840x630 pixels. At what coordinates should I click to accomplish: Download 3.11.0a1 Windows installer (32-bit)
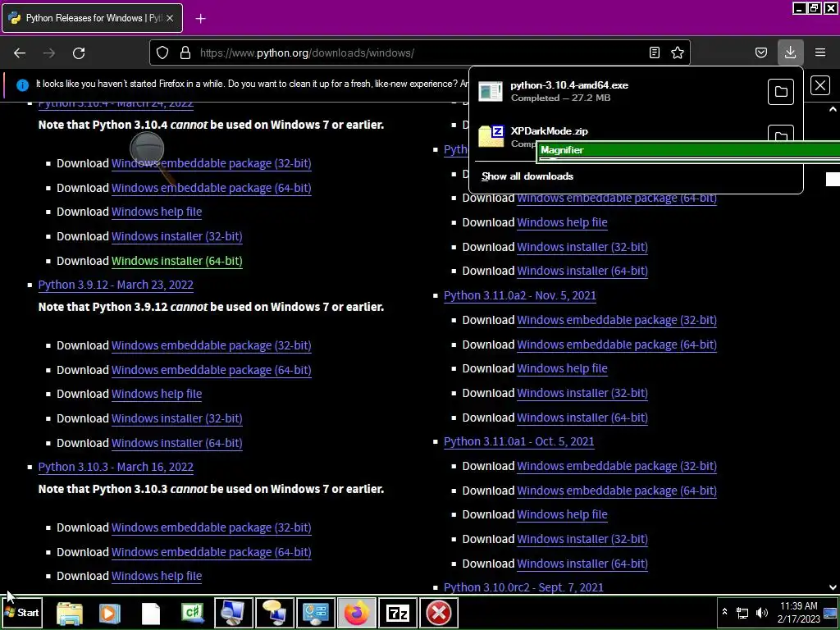[582, 539]
